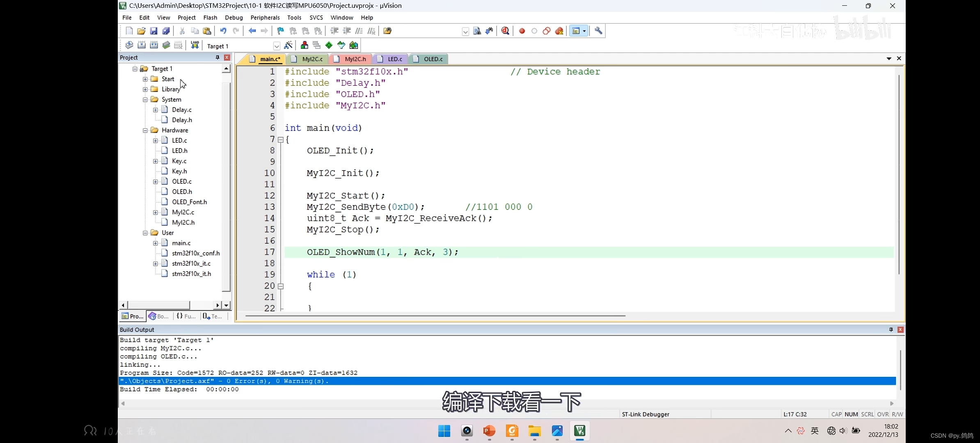Viewport: 980px width, 443px height.
Task: Download to flash with LOAD icon
Action: pos(195,45)
